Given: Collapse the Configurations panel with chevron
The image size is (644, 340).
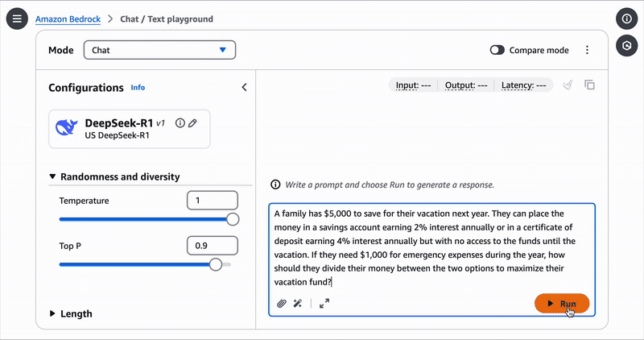Looking at the screenshot, I should (x=244, y=87).
